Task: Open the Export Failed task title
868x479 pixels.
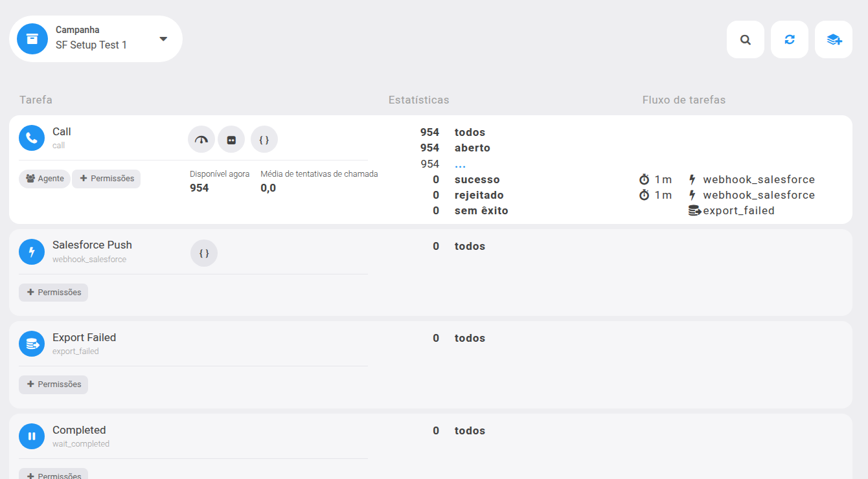Action: pyautogui.click(x=84, y=337)
